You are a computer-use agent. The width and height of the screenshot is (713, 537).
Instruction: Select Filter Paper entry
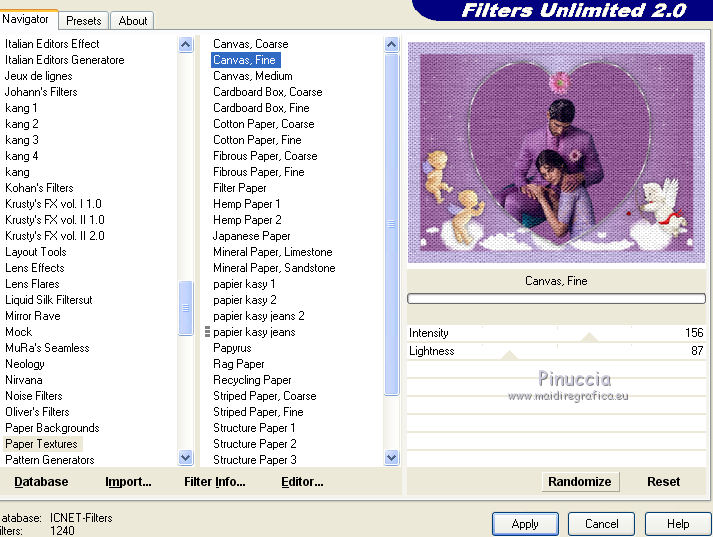(x=240, y=188)
